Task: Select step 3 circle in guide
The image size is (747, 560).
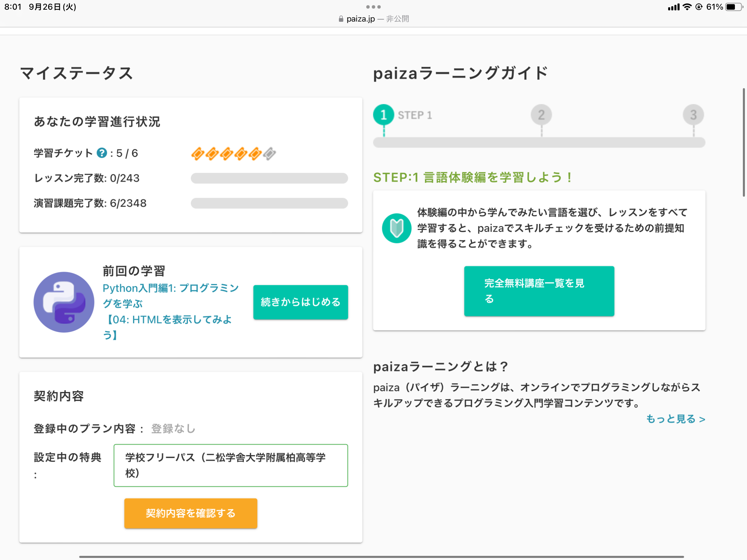Action: coord(693,115)
